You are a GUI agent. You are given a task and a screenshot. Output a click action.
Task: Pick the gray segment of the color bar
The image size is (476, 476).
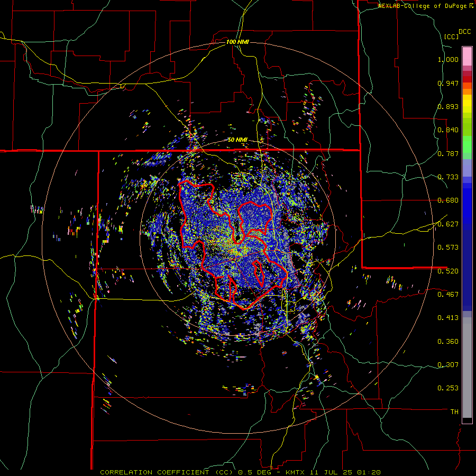click(467, 368)
